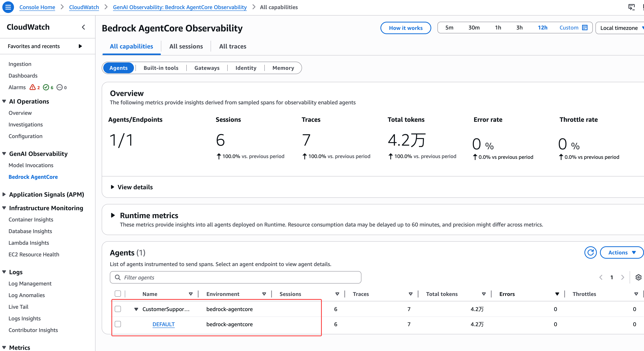Open the DEFAULT endpoint link
The image size is (644, 351).
click(x=163, y=324)
